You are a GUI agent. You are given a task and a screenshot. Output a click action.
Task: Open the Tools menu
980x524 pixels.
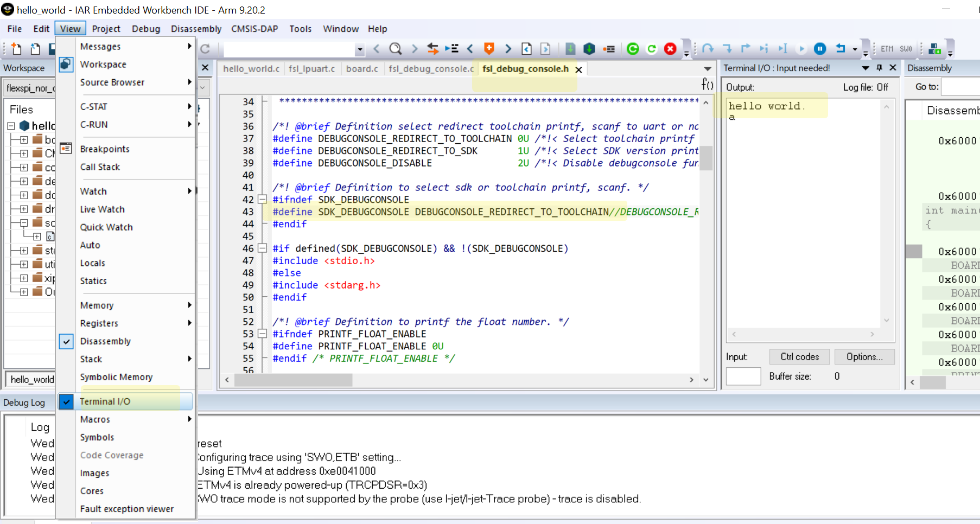300,29
